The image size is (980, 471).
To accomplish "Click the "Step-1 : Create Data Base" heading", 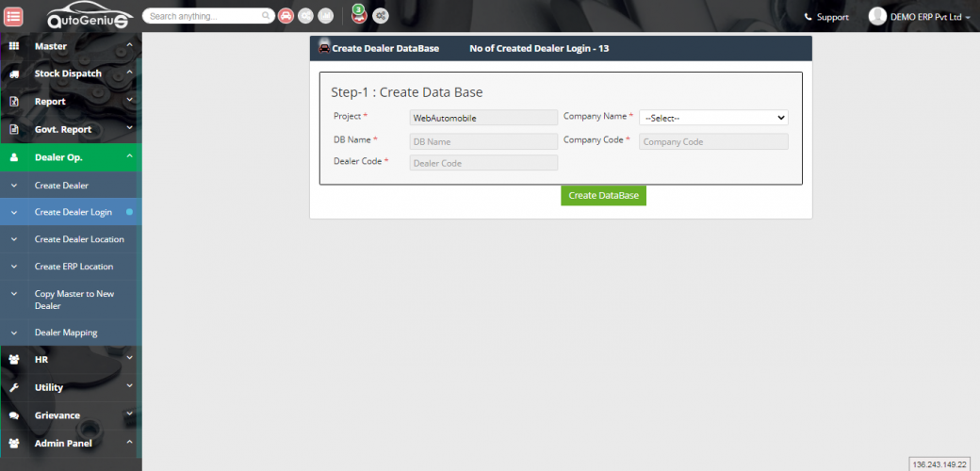I will (407, 92).
